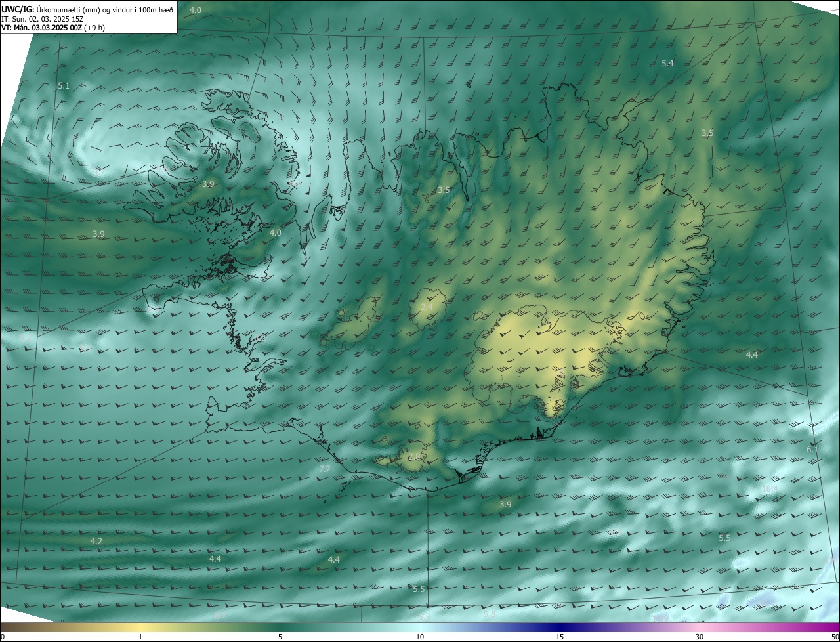
Task: Click the valid time "VT: Mán. 03.03.2025 00Z"
Action: pos(41,28)
